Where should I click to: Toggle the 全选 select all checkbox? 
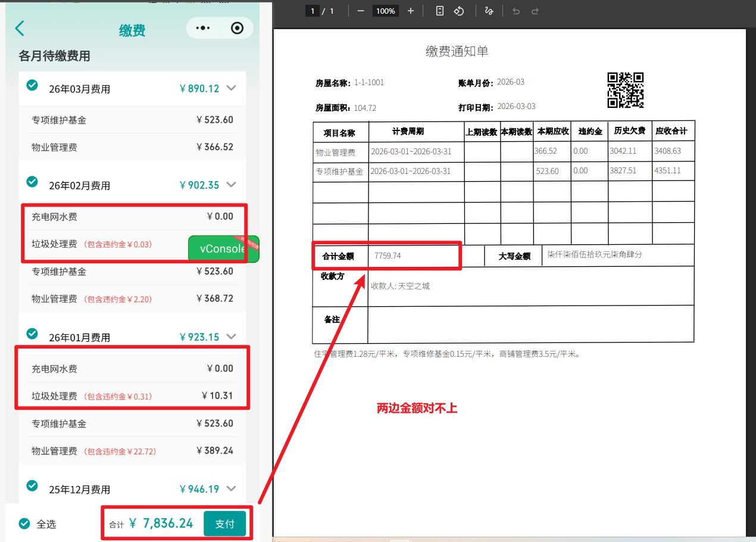[24, 524]
